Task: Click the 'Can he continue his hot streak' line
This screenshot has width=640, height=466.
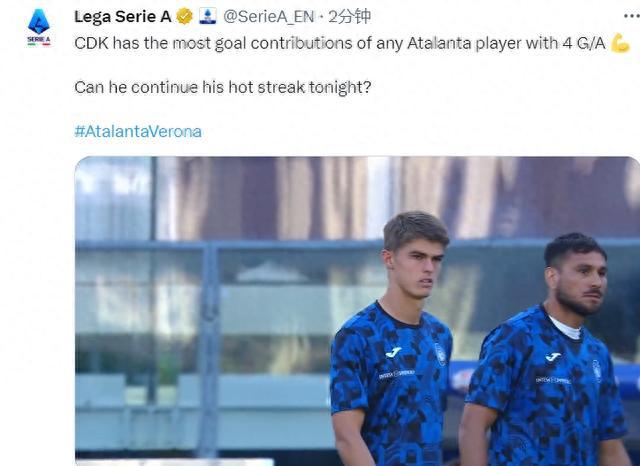Action: pyautogui.click(x=222, y=87)
